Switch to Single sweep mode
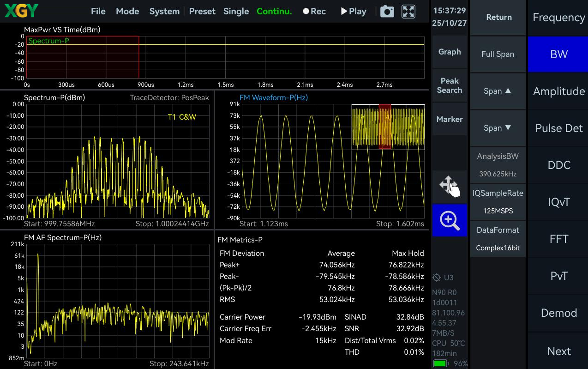The width and height of the screenshot is (588, 369). click(x=236, y=12)
